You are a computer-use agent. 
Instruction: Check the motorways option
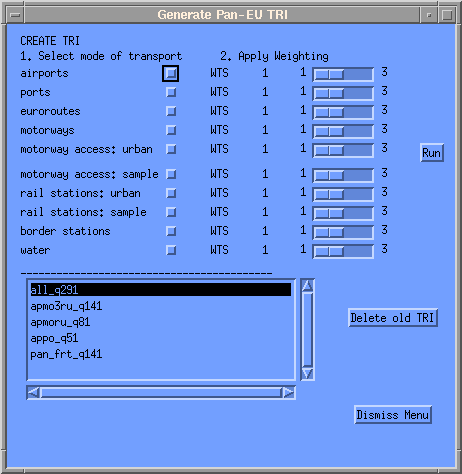(x=171, y=130)
